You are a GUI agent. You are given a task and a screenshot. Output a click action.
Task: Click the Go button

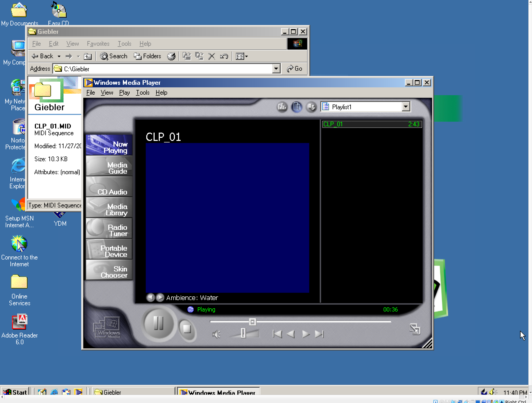click(x=294, y=69)
